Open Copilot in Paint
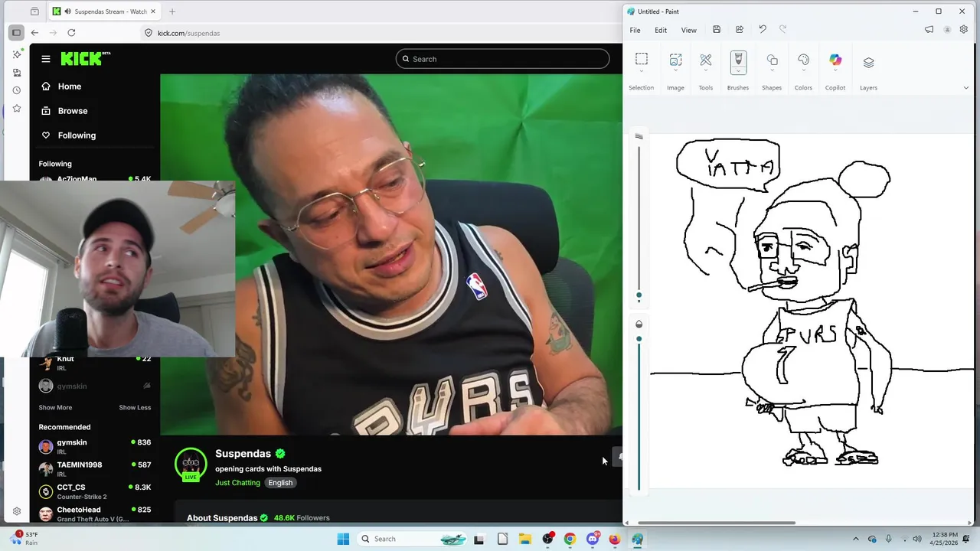 coord(835,60)
